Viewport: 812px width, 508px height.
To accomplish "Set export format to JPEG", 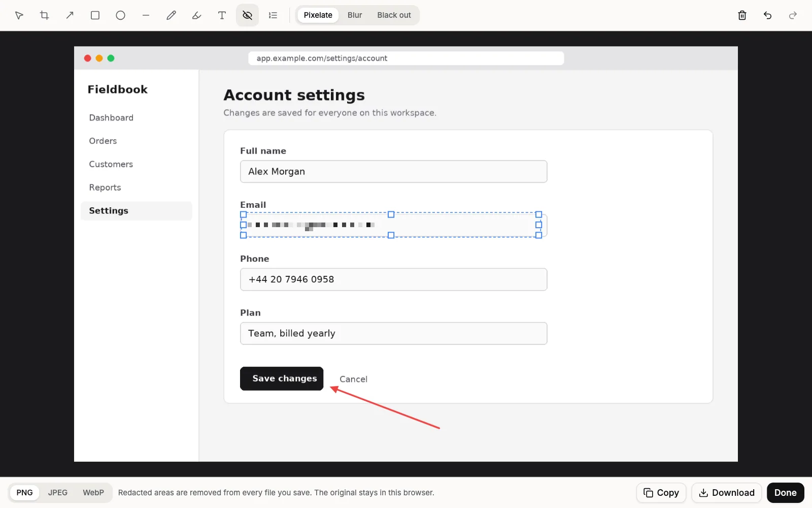I will (x=58, y=493).
